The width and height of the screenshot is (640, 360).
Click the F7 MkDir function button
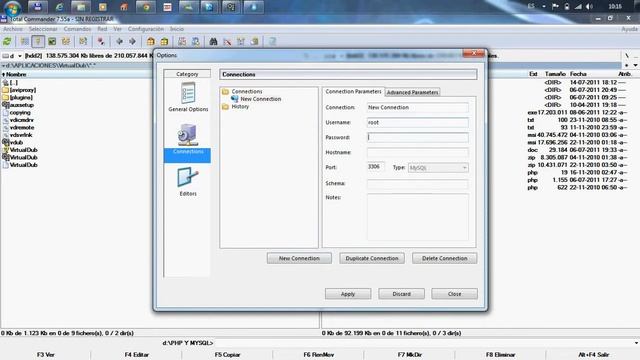(410, 355)
